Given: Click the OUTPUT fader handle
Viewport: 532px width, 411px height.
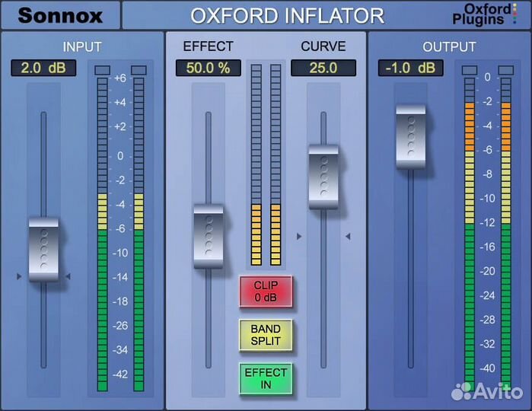Looking at the screenshot, I should click(x=411, y=137).
